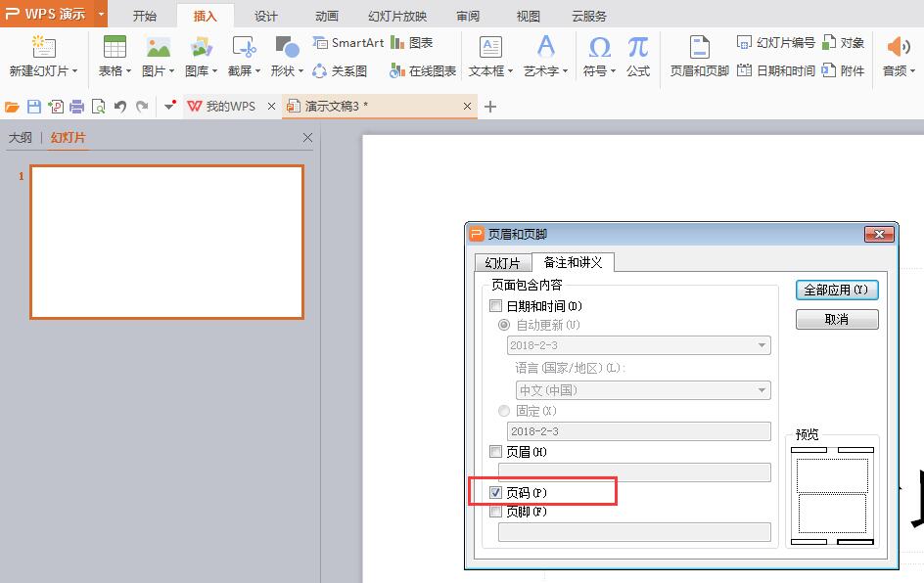This screenshot has width=924, height=583.
Task: Open a new document tab with plus
Action: [489, 107]
